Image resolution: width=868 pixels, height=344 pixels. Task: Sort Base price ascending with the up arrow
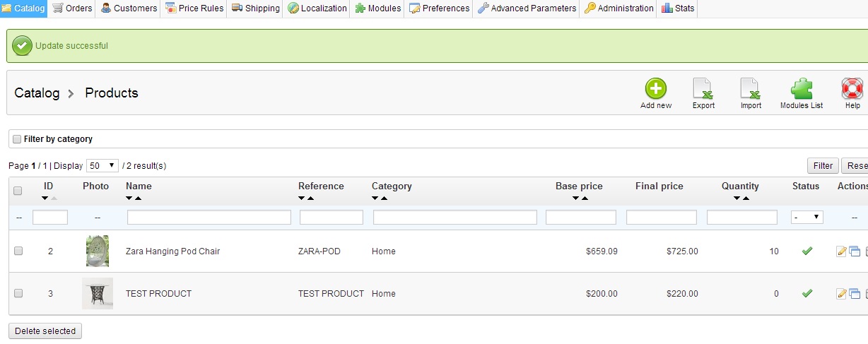coord(585,198)
